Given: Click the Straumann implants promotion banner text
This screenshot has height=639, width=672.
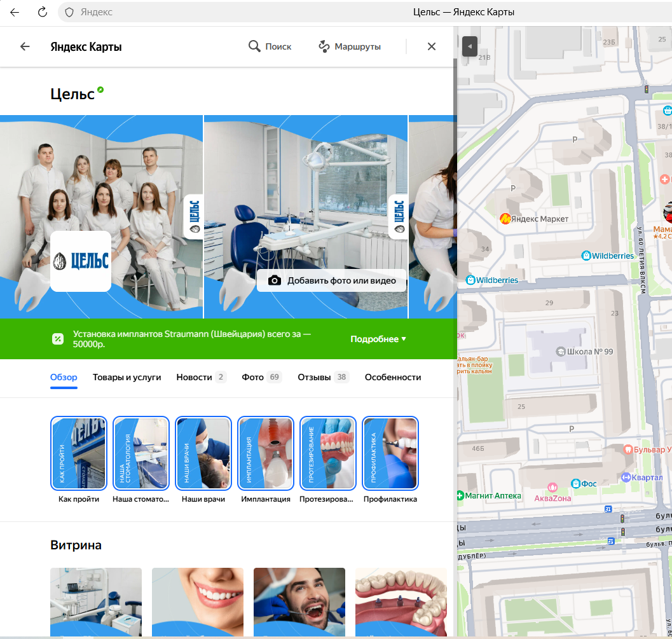Looking at the screenshot, I should pyautogui.click(x=191, y=339).
